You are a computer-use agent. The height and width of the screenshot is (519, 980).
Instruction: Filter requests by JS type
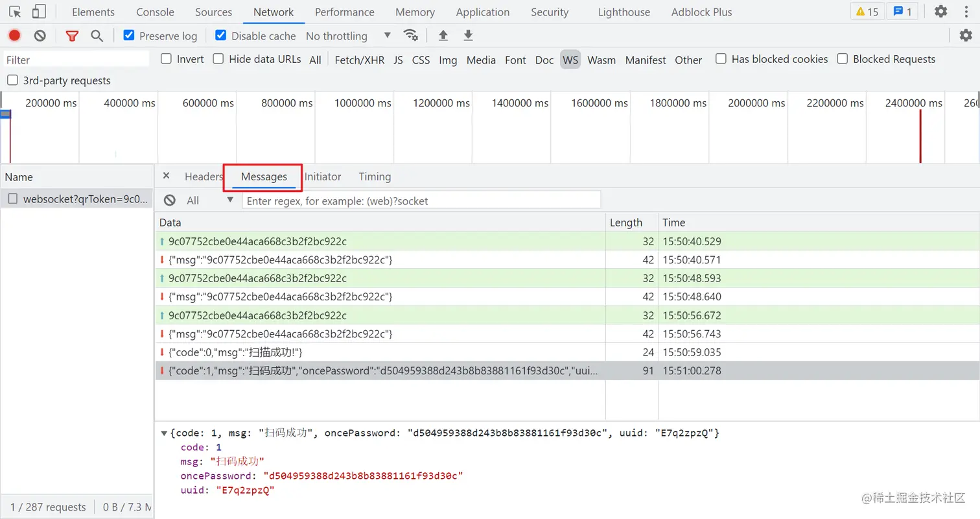pyautogui.click(x=398, y=60)
